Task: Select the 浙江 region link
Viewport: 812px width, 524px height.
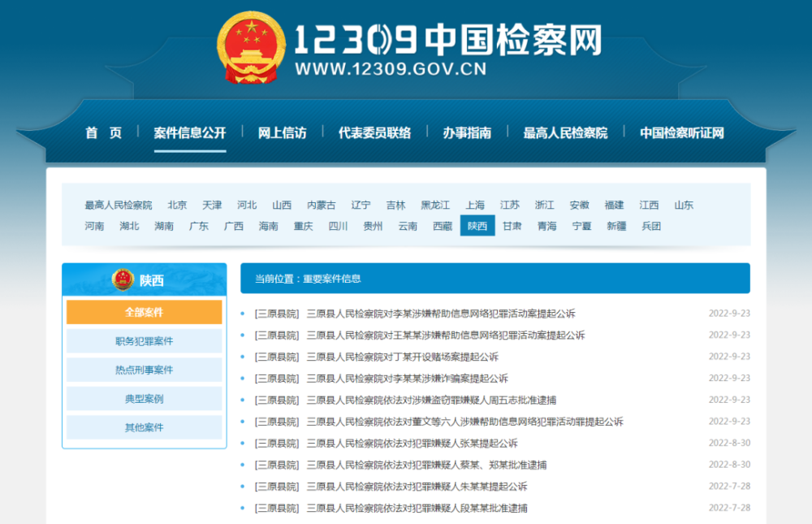Action: [x=545, y=206]
